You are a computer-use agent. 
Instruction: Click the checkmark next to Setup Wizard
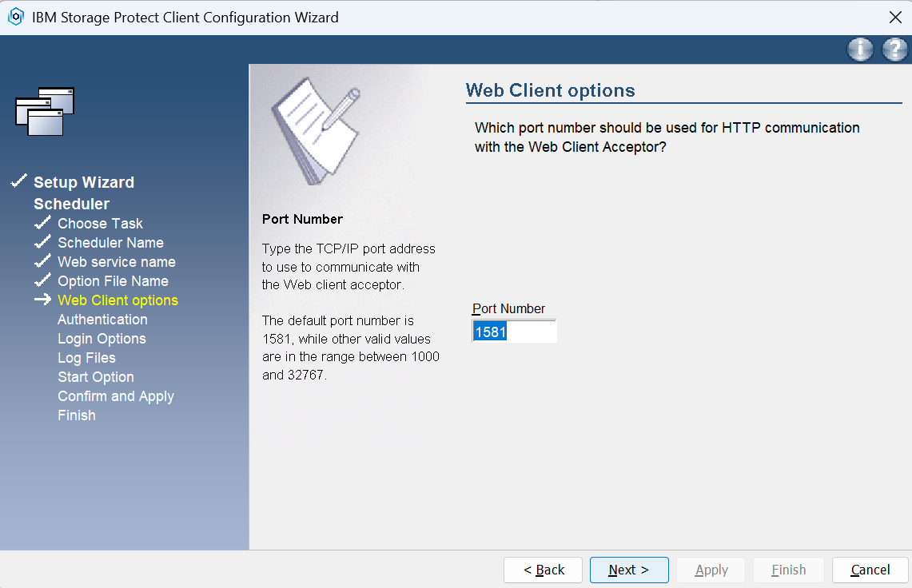pos(19,182)
